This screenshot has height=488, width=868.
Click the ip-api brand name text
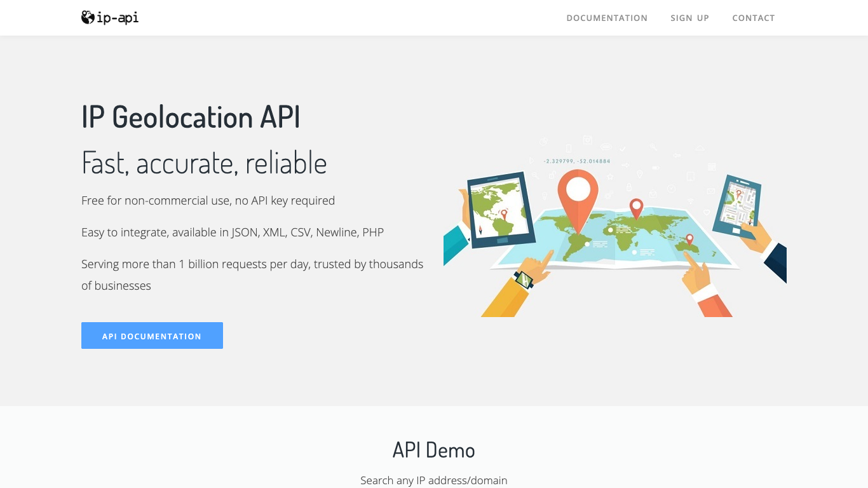118,18
